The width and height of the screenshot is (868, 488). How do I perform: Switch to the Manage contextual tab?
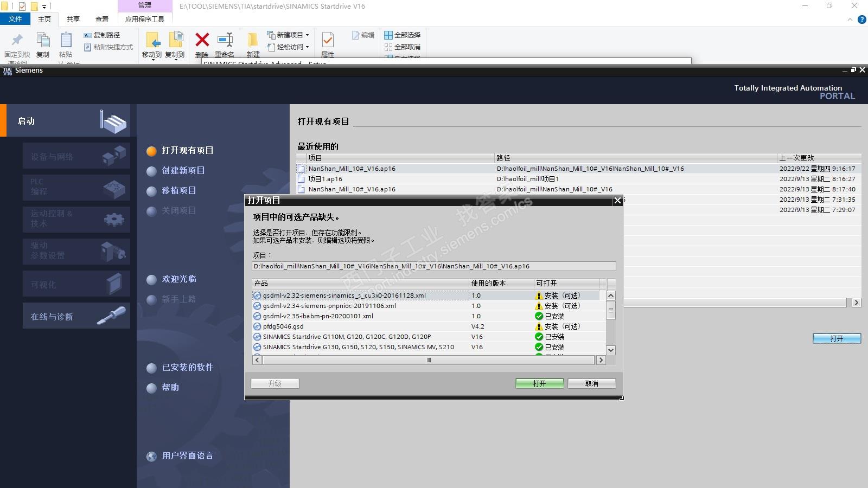145,6
